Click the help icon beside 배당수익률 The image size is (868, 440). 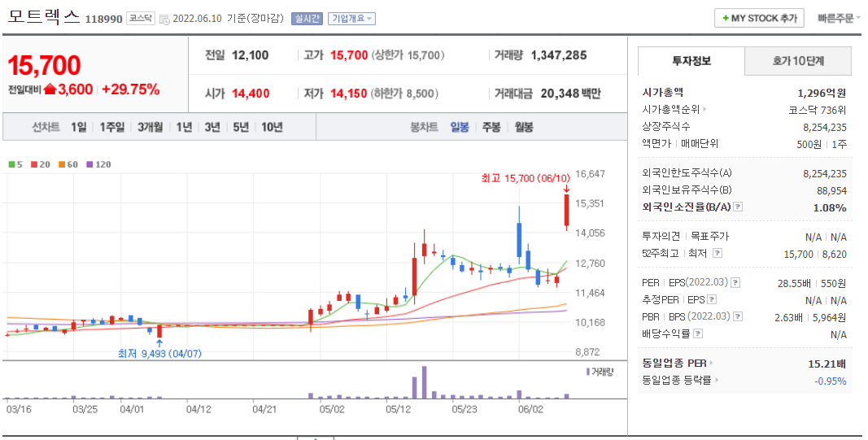(699, 333)
